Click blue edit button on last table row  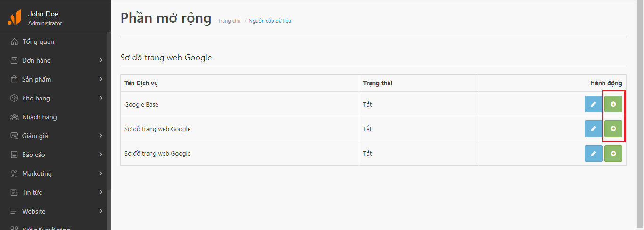[593, 153]
